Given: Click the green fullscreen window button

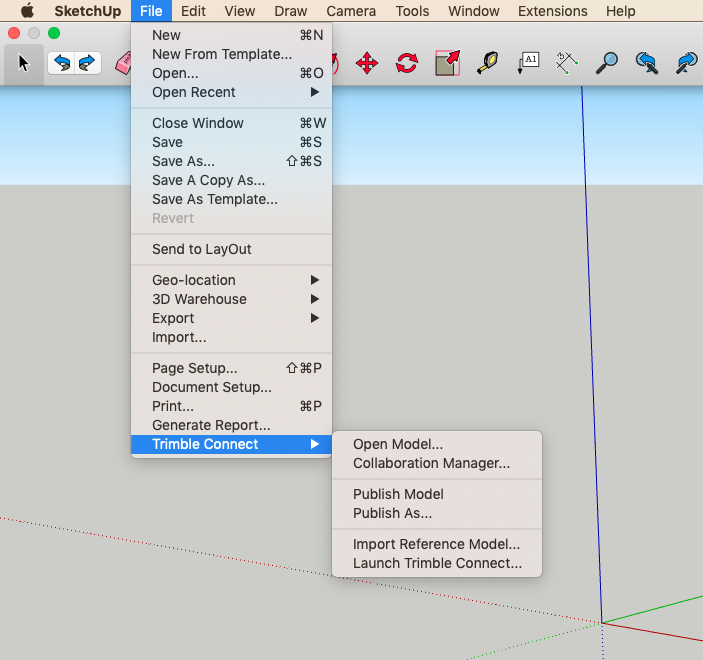Looking at the screenshot, I should click(x=54, y=33).
